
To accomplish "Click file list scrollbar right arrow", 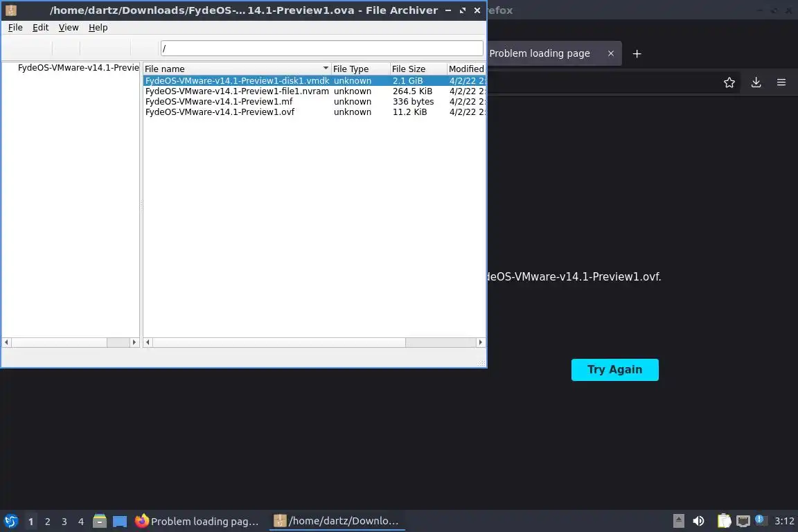I will click(481, 342).
